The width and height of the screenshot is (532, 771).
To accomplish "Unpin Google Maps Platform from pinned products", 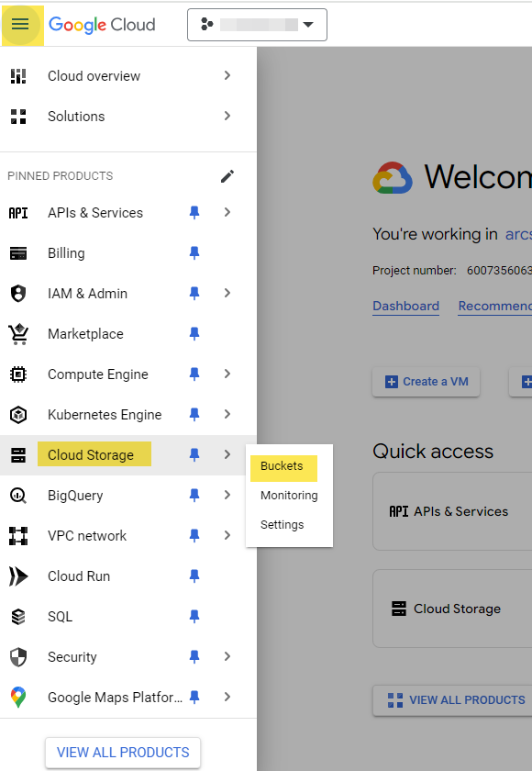I will [x=194, y=697].
